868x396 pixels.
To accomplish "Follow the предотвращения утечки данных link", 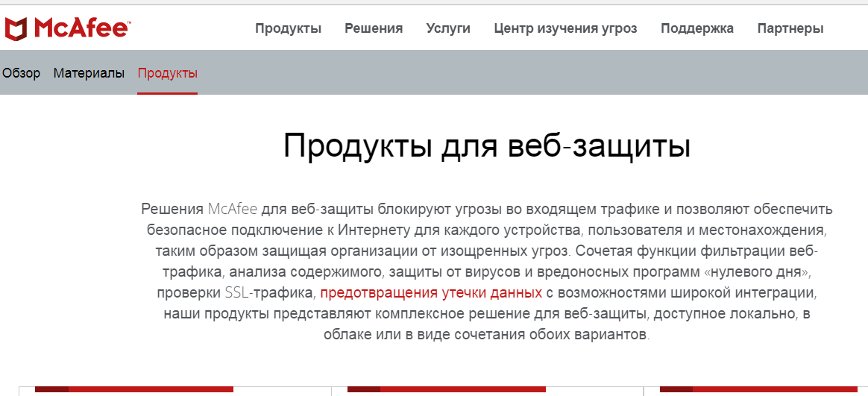I will (x=431, y=292).
